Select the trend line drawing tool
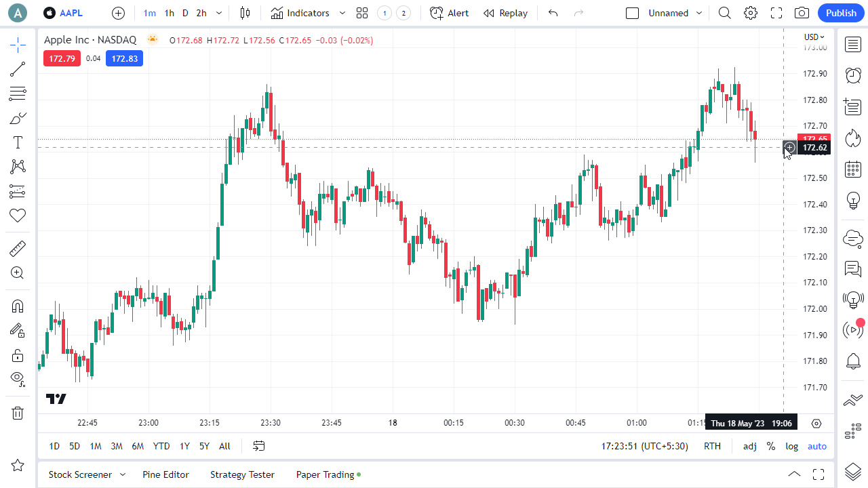 coord(18,69)
